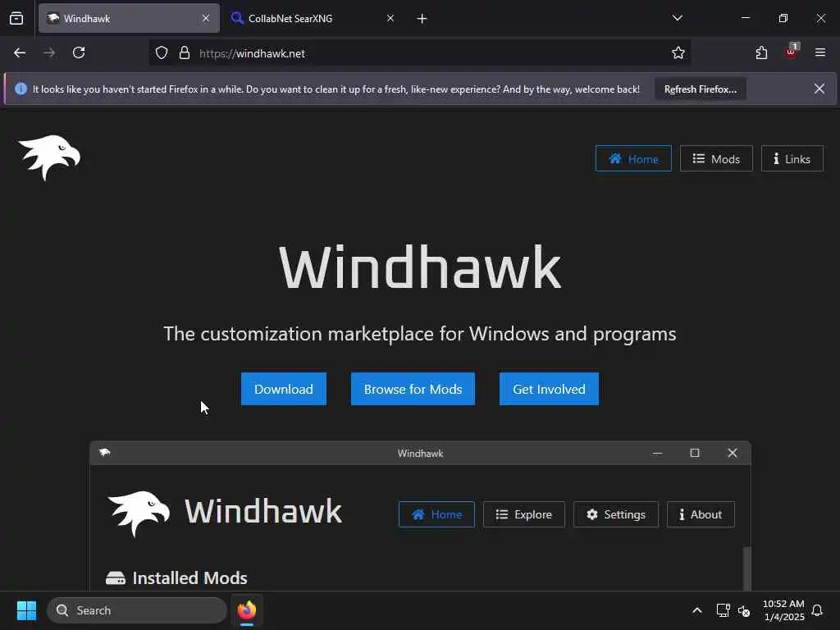View site security padlock info

point(185,53)
